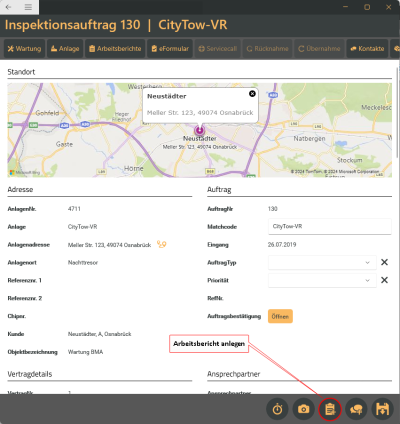This screenshot has height=424, width=400.
Task: Click the purple location pin on map
Action: (x=200, y=130)
